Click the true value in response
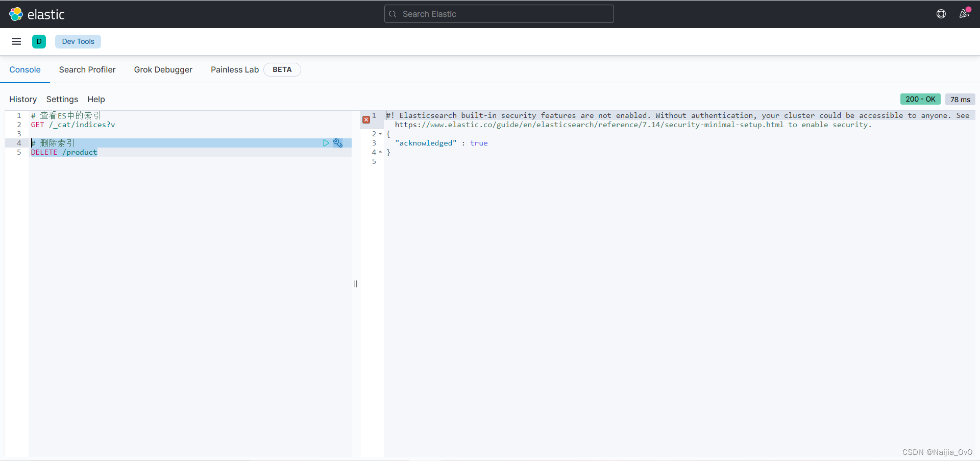This screenshot has width=980, height=461. pyautogui.click(x=479, y=143)
